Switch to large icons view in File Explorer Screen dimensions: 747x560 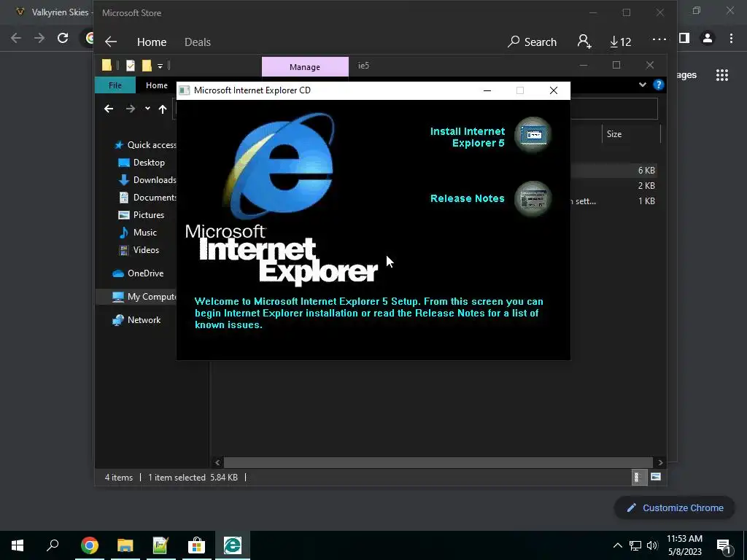656,477
